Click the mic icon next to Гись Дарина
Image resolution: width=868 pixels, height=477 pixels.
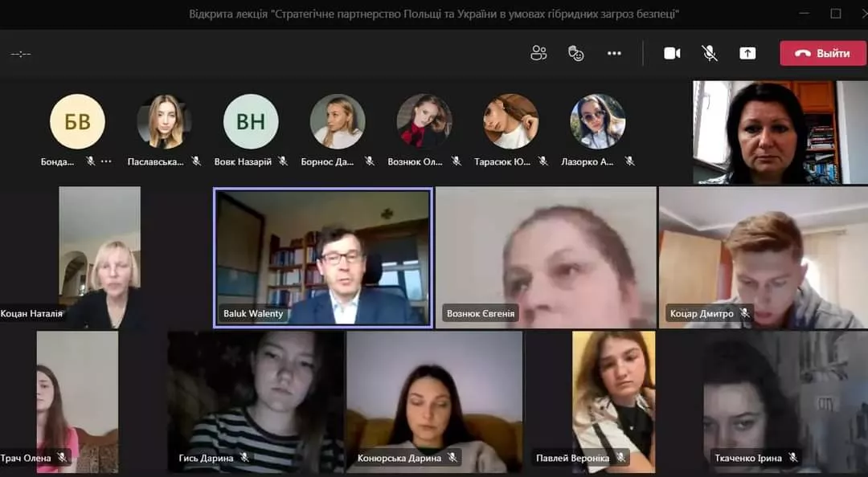(244, 458)
